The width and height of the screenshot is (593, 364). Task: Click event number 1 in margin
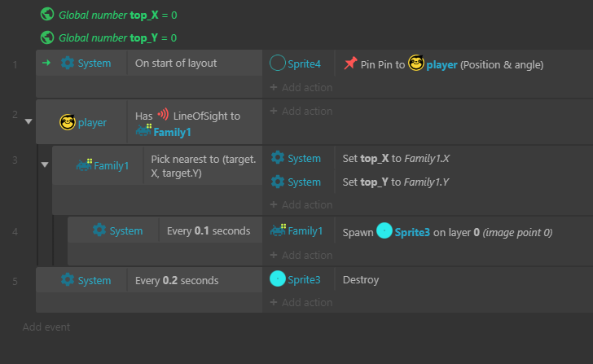tap(15, 64)
